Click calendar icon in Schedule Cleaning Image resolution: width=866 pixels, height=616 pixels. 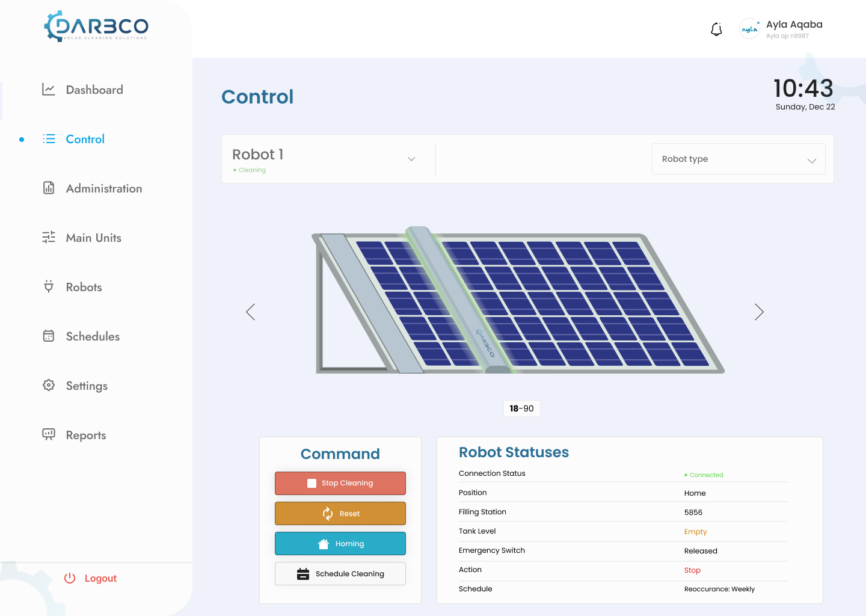303,574
